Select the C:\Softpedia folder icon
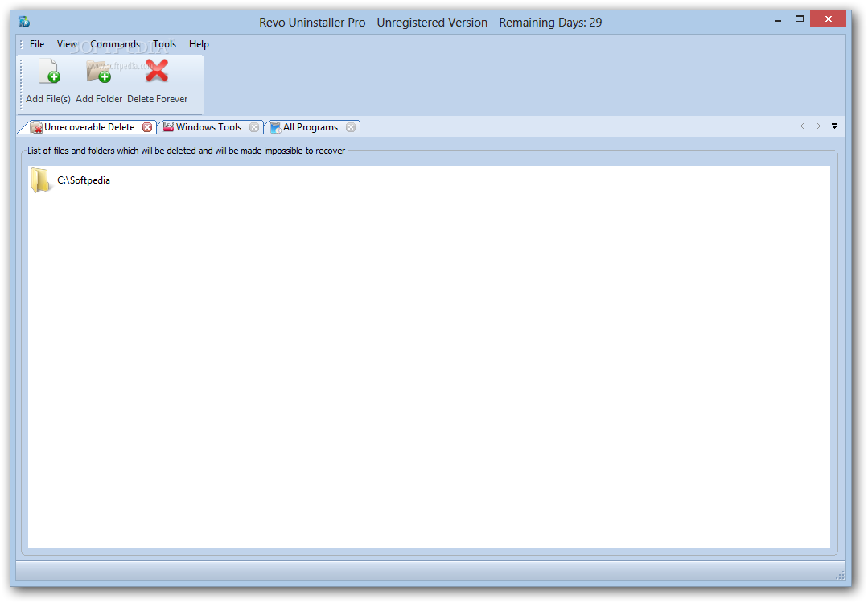 41,180
